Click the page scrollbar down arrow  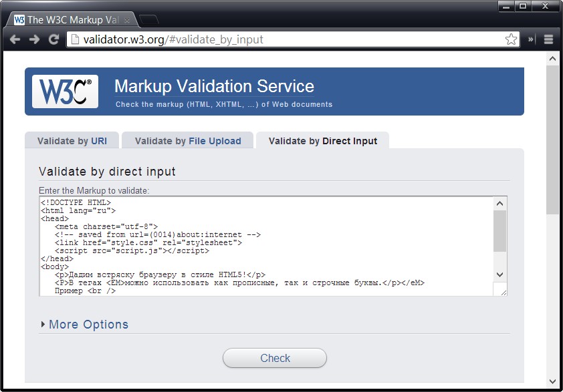(552, 381)
